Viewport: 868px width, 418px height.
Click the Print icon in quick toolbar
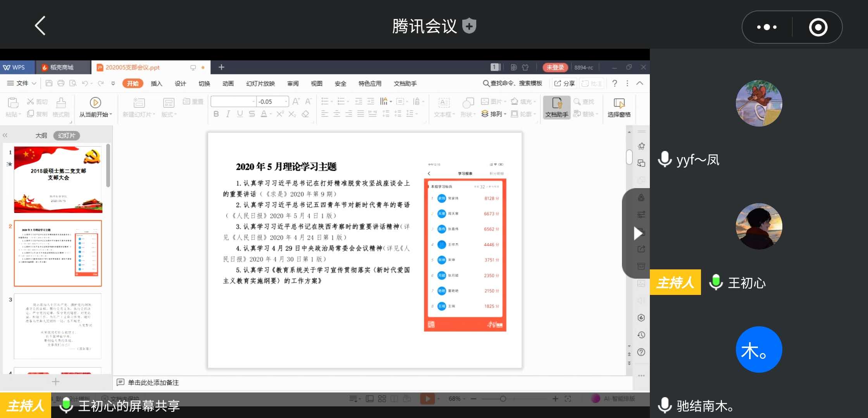click(x=61, y=83)
